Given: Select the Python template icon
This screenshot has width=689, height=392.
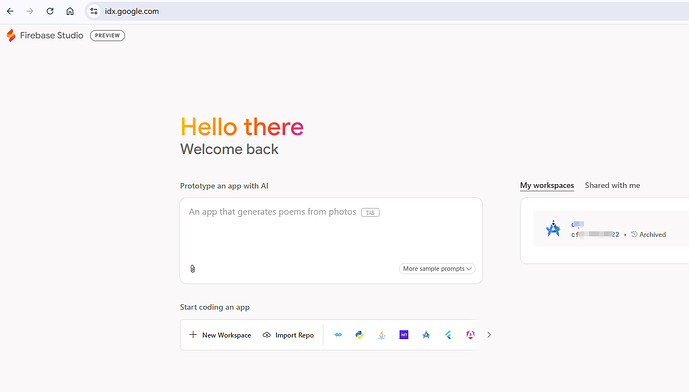Looking at the screenshot, I should pyautogui.click(x=359, y=335).
